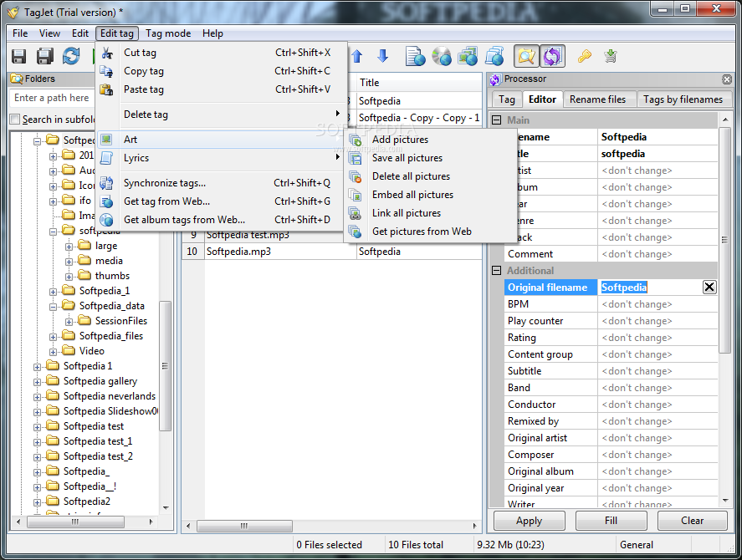Click the icon beside Synchronize tags
Viewport: 742px width, 560px height.
pos(107,183)
